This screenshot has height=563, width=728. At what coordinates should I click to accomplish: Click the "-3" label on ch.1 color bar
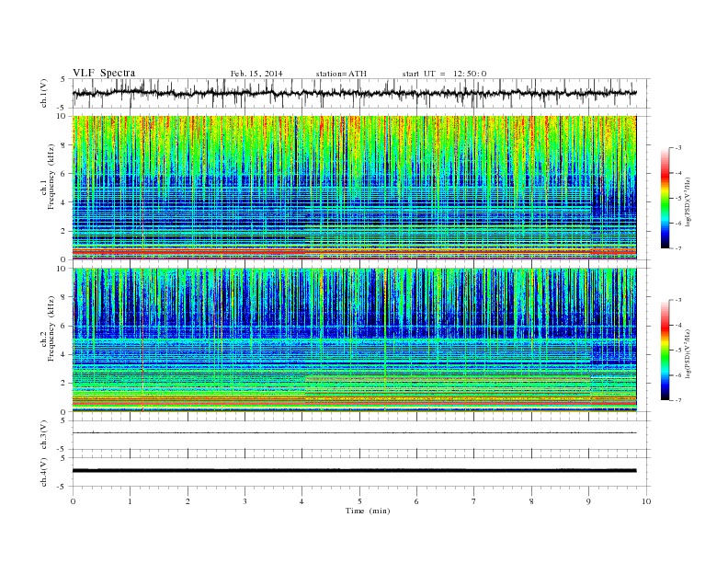pyautogui.click(x=677, y=148)
